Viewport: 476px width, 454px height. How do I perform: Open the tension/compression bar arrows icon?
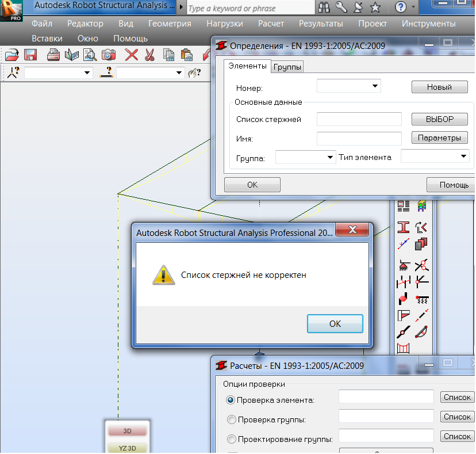pyautogui.click(x=422, y=315)
